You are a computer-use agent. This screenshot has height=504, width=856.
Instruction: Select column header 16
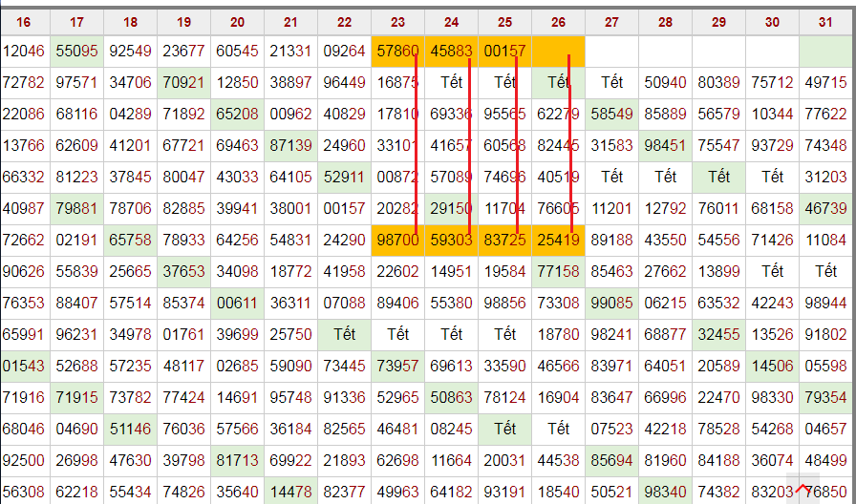click(24, 22)
